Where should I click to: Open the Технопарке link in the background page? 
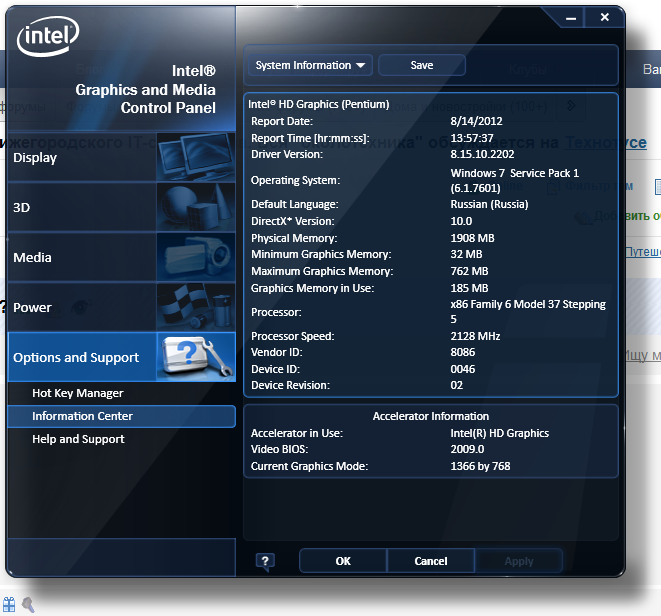[x=605, y=143]
